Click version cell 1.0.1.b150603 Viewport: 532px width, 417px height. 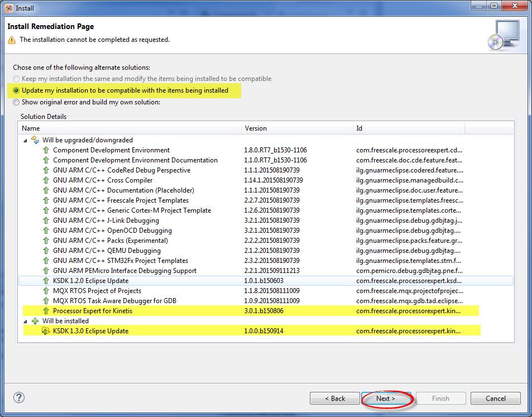pos(263,281)
